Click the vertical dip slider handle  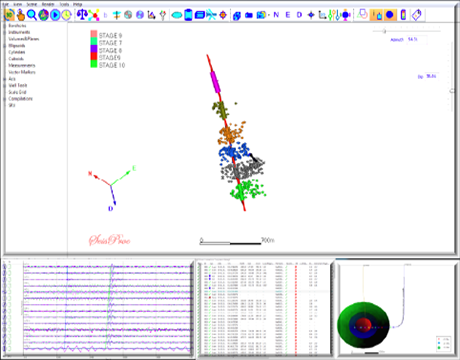coord(452,91)
